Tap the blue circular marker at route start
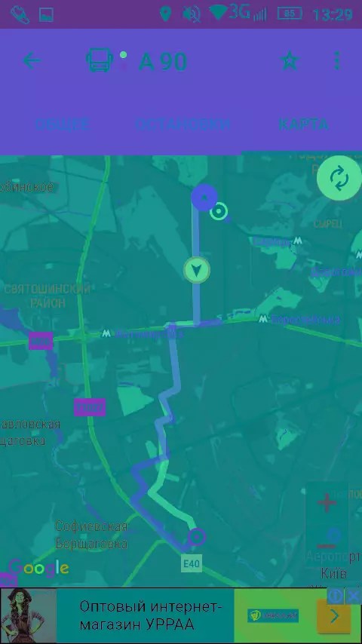362x644 pixels. click(x=204, y=198)
